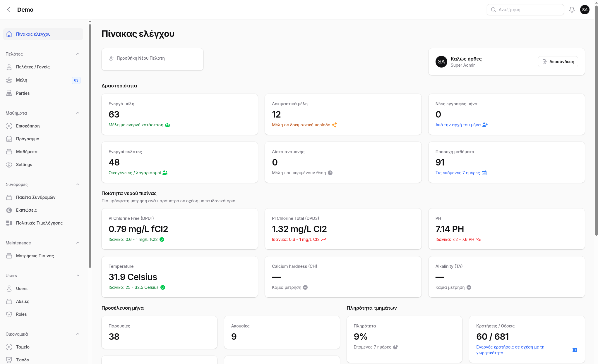Click the Αναζήτηση search field
Screen dimensions: 598x364
525,10
